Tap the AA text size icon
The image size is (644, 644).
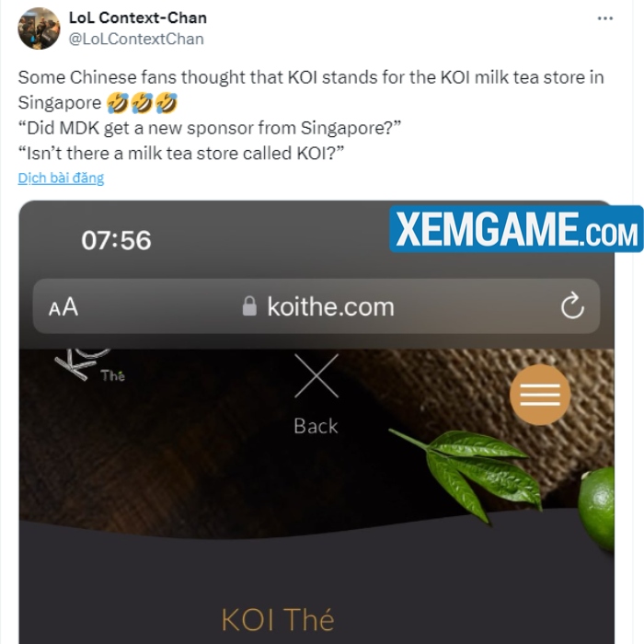pos(63,306)
